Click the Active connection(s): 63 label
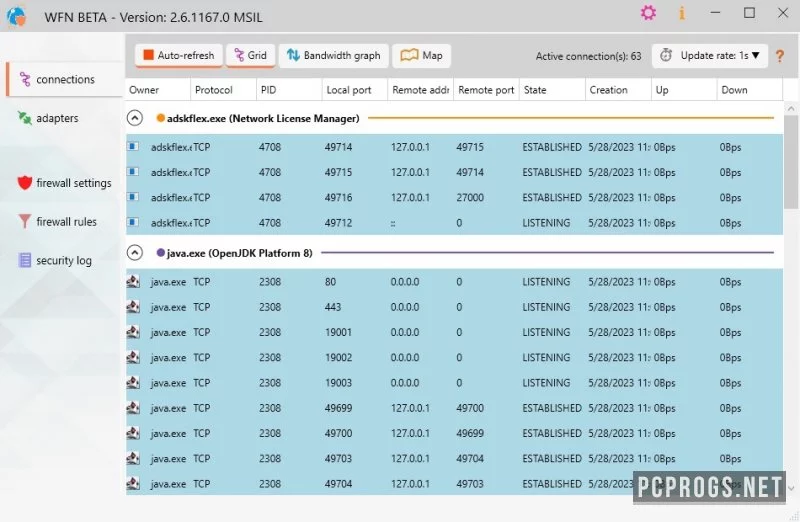The image size is (800, 522). pyautogui.click(x=588, y=56)
